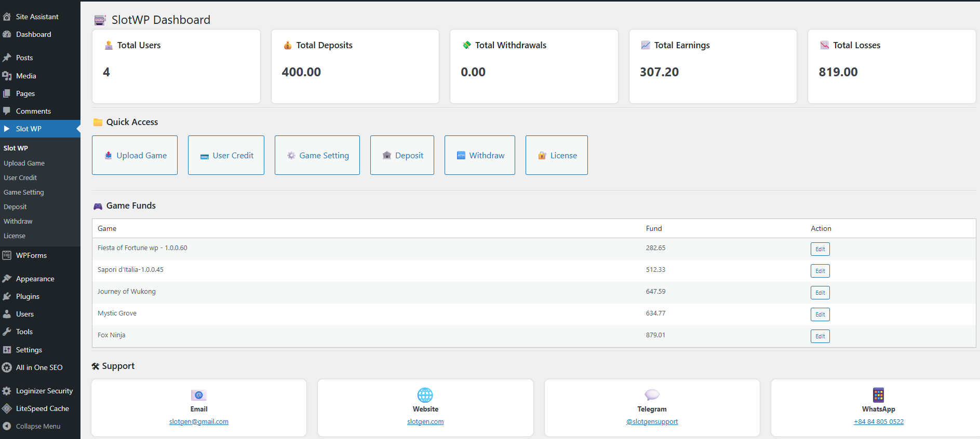
Task: Edit the Fox Ninja fund
Action: point(820,336)
